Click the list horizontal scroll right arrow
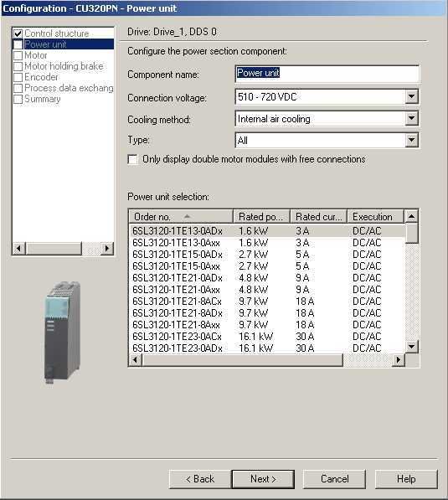This screenshot has height=500, width=448. point(398,359)
